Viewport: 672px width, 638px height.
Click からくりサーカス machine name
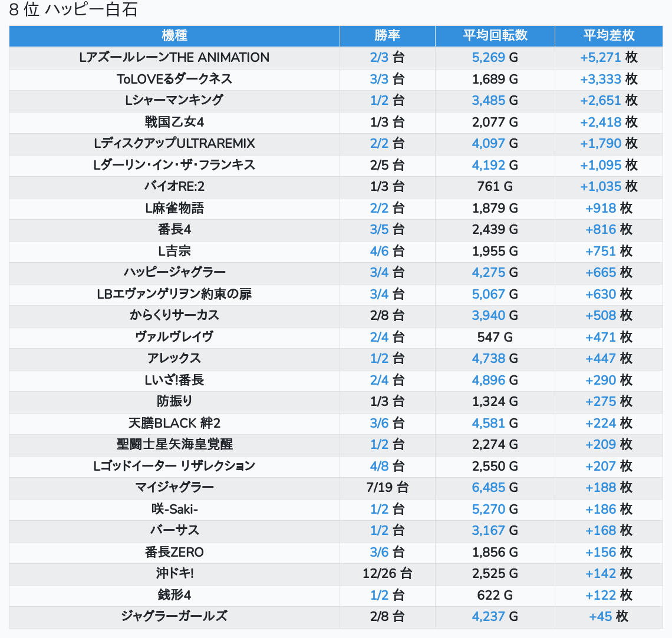174,316
